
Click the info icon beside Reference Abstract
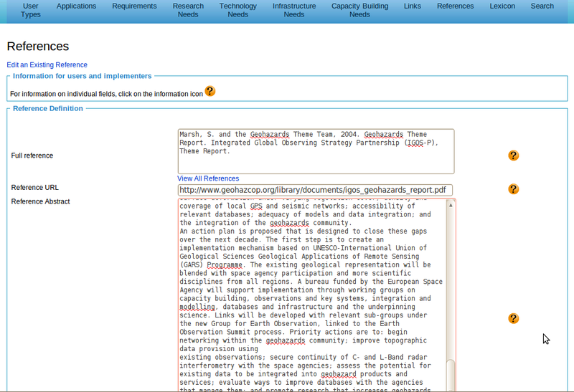[513, 318]
